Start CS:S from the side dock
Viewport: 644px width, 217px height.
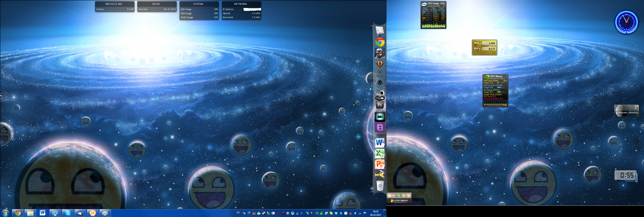380,84
